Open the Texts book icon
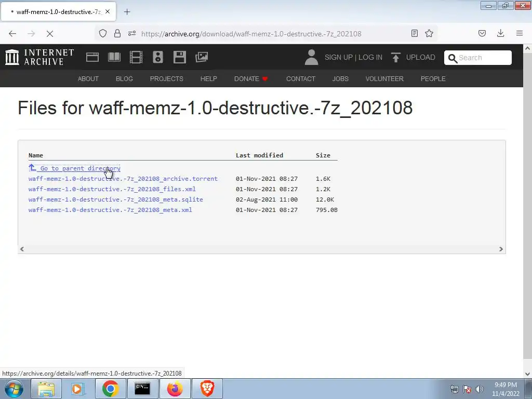This screenshot has height=399, width=532. pos(114,57)
